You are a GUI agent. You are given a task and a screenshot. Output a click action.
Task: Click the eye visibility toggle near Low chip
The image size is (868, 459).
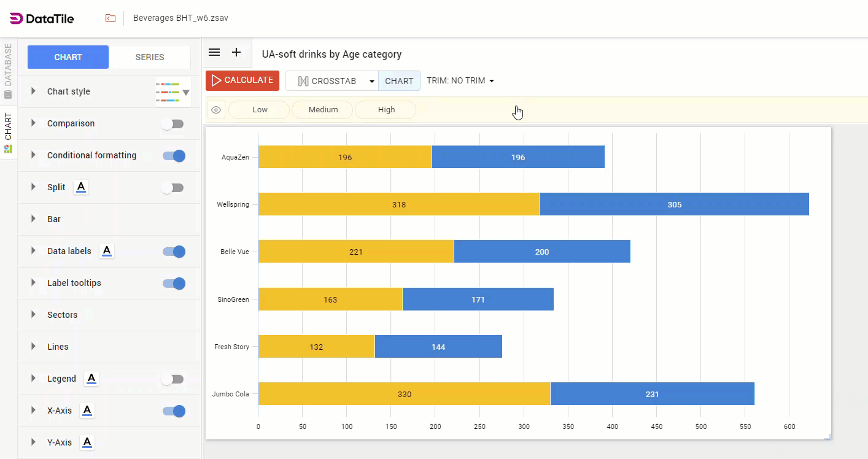pos(216,109)
